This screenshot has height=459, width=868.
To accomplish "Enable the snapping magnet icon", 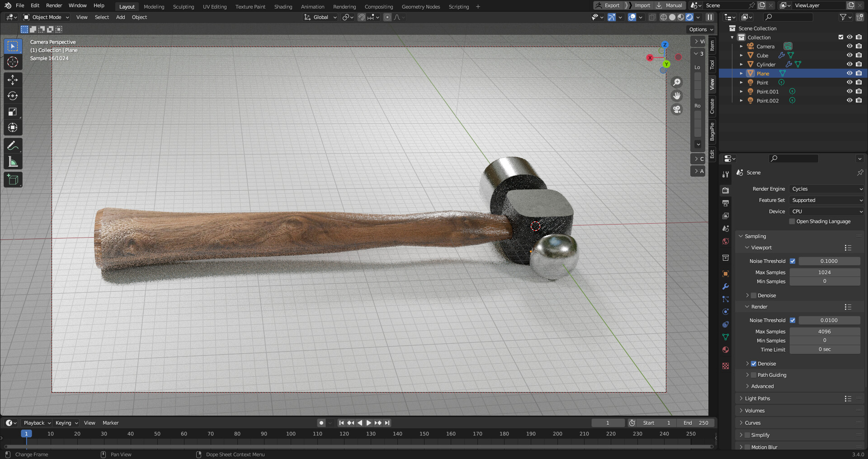I will [x=361, y=17].
